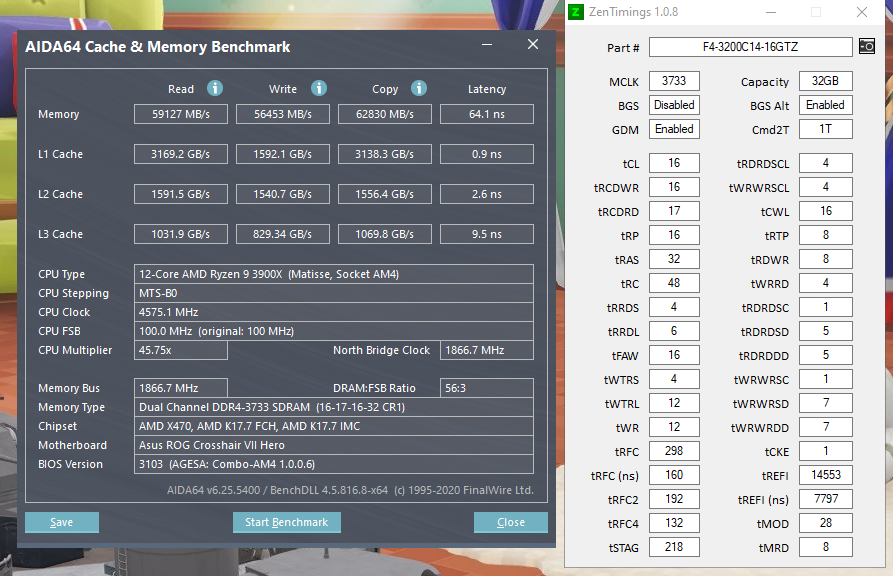The width and height of the screenshot is (893, 576).
Task: Click the Memory Write value 56453 MB/s
Action: point(282,114)
